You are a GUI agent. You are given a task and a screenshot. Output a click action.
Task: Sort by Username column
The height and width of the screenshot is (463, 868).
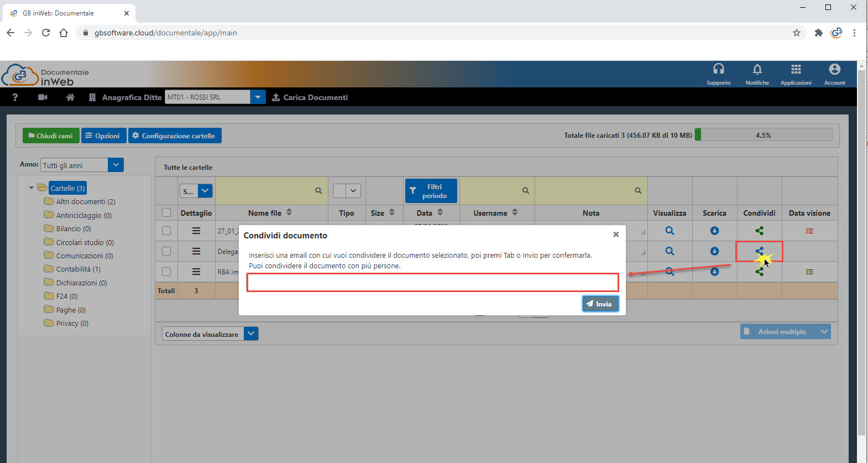(515, 212)
